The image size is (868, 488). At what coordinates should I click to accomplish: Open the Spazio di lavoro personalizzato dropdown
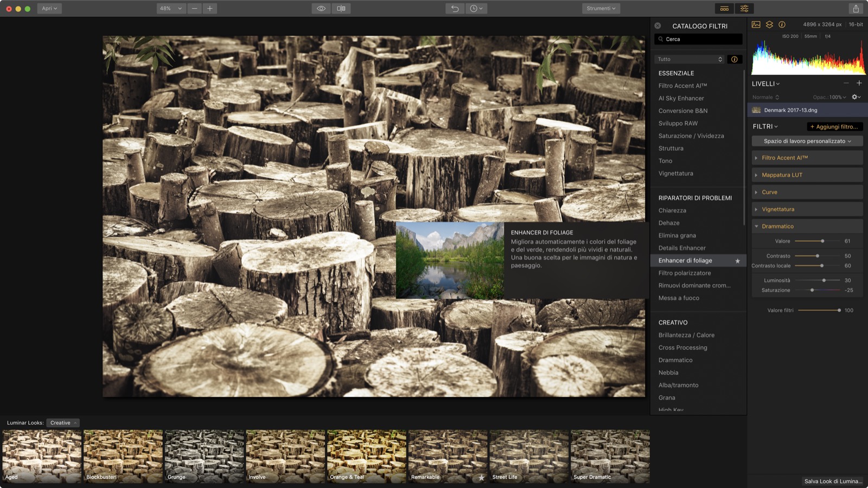pos(807,141)
